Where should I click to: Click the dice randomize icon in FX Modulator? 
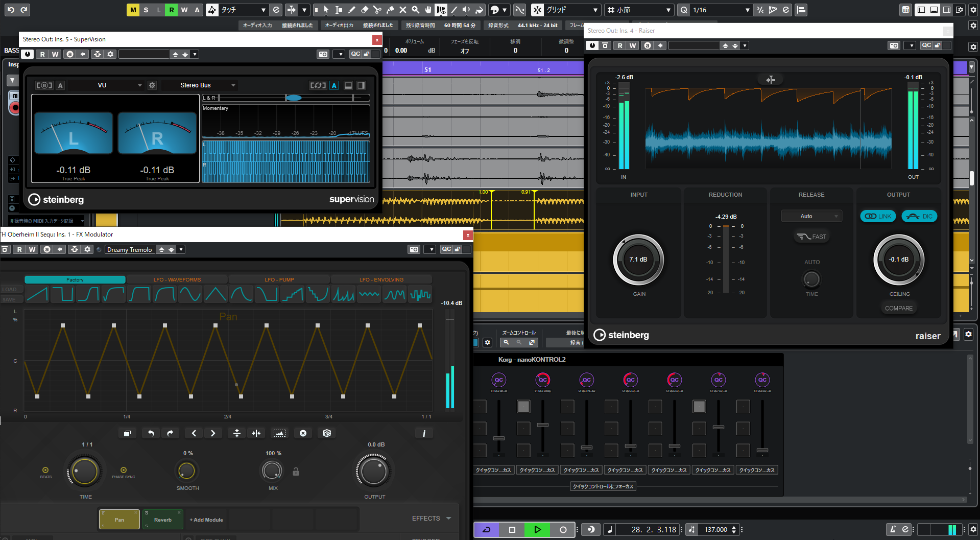[327, 433]
